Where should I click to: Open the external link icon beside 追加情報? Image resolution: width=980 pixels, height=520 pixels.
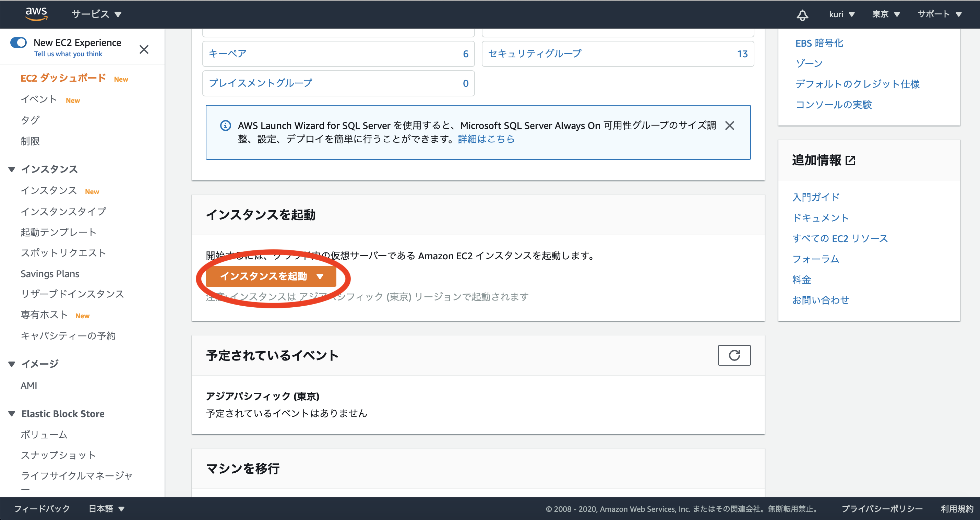coord(850,161)
